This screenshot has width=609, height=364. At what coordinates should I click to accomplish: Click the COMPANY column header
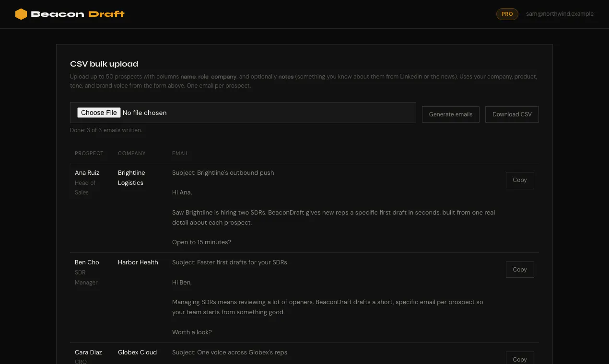[132, 153]
